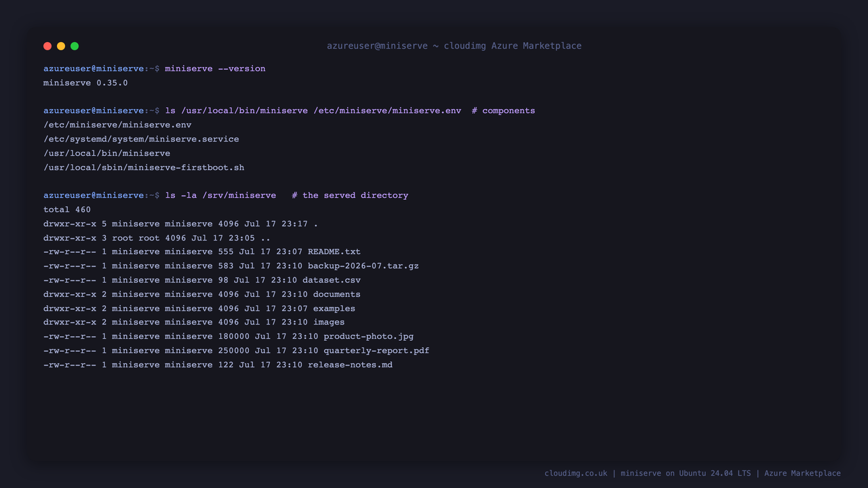Click the yellow minimize window dot
Viewport: 868px width, 488px height.
click(x=61, y=46)
